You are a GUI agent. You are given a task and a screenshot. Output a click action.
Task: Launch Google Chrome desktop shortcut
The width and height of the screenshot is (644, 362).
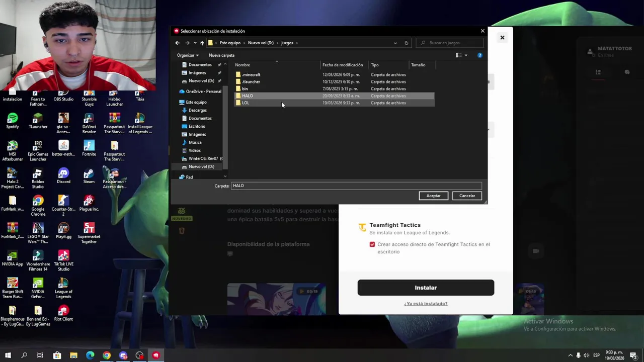coord(38,206)
